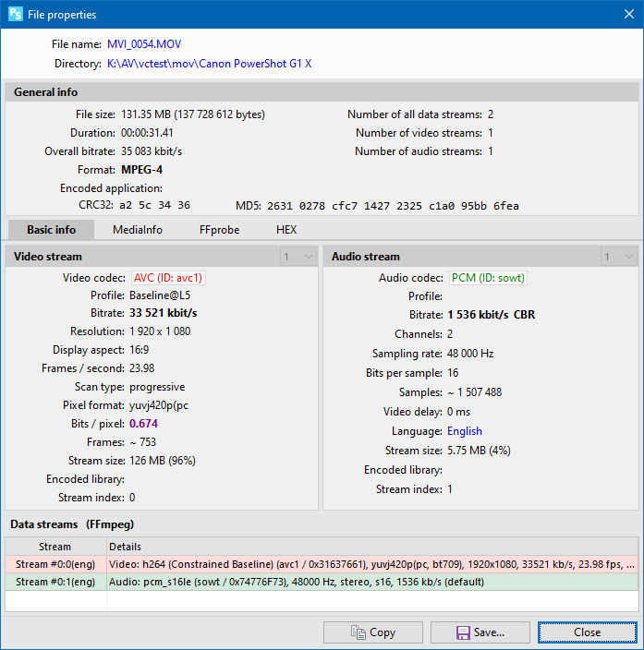Viewport: 644px width, 650px height.
Task: Close the File properties dialog via X
Action: [628, 14]
